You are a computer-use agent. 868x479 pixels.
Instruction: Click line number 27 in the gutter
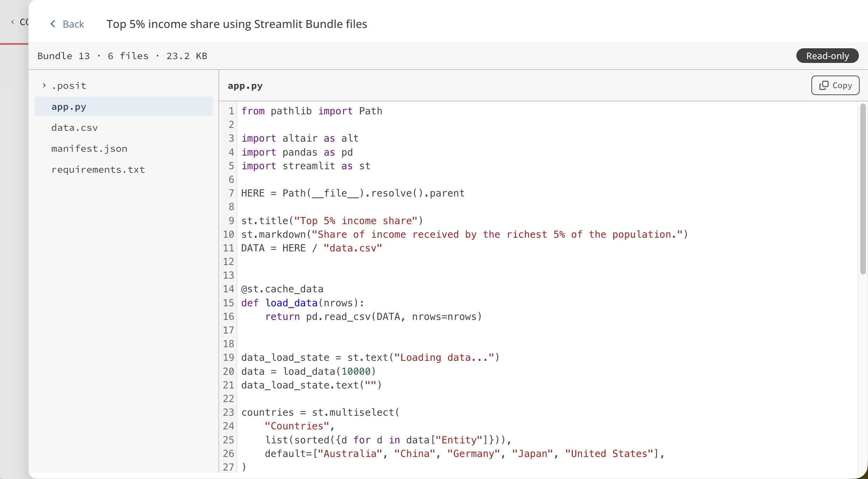(x=229, y=467)
